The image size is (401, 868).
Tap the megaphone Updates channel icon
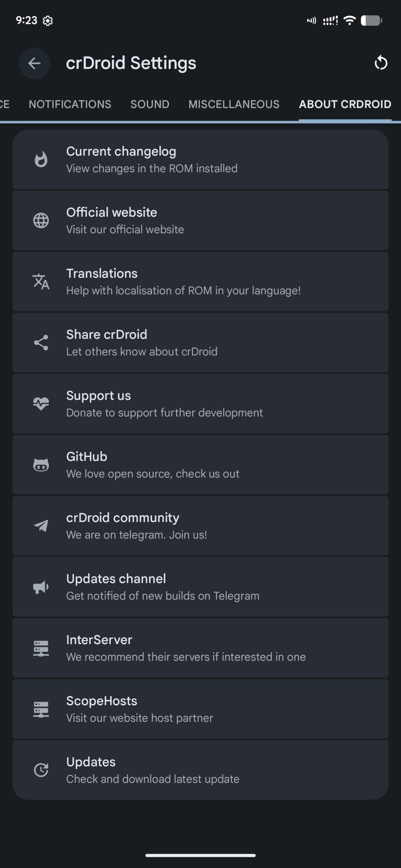click(41, 587)
